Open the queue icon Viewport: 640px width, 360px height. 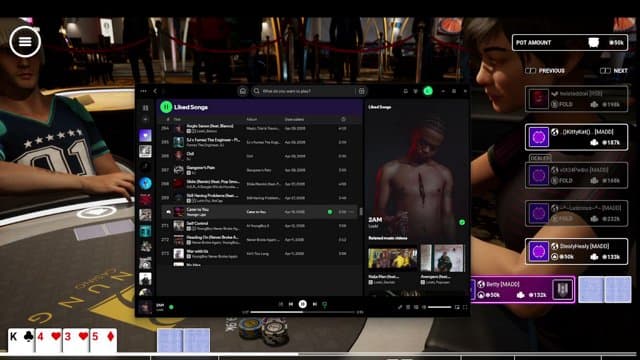408,307
